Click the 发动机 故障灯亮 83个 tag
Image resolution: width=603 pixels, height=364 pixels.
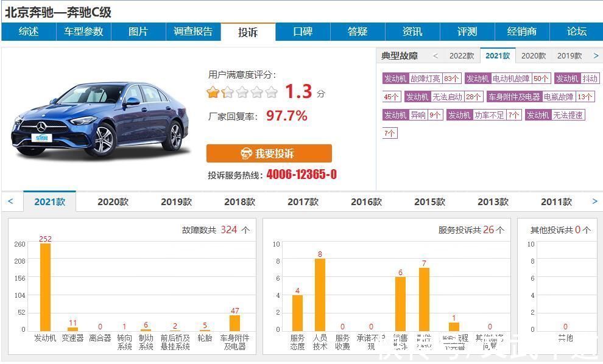pyautogui.click(x=422, y=79)
